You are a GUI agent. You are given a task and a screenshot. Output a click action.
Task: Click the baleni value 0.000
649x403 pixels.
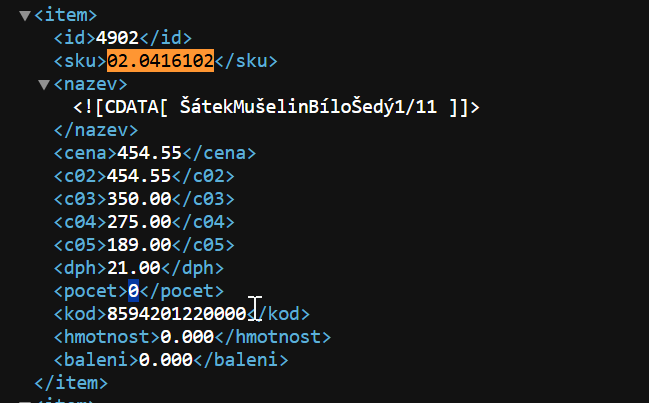[166, 360]
